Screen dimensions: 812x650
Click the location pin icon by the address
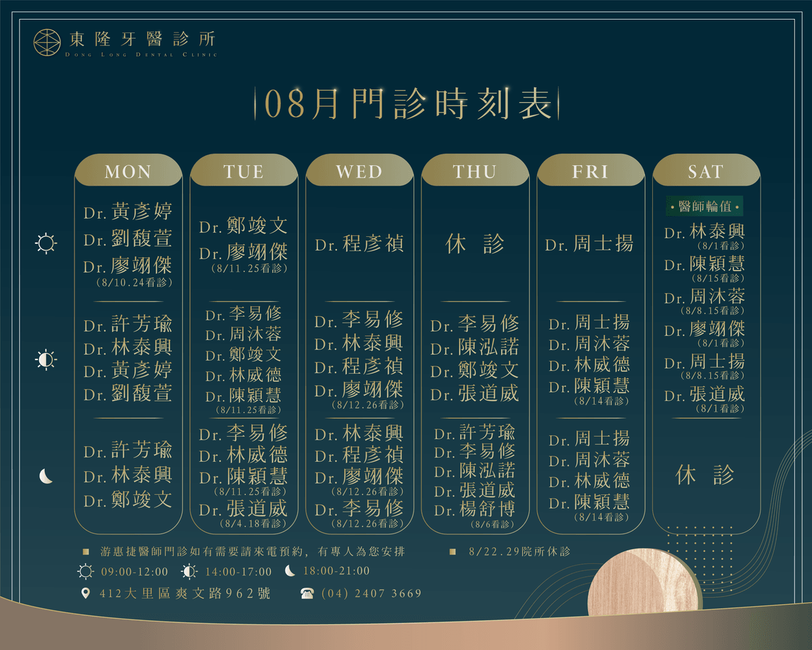click(85, 593)
